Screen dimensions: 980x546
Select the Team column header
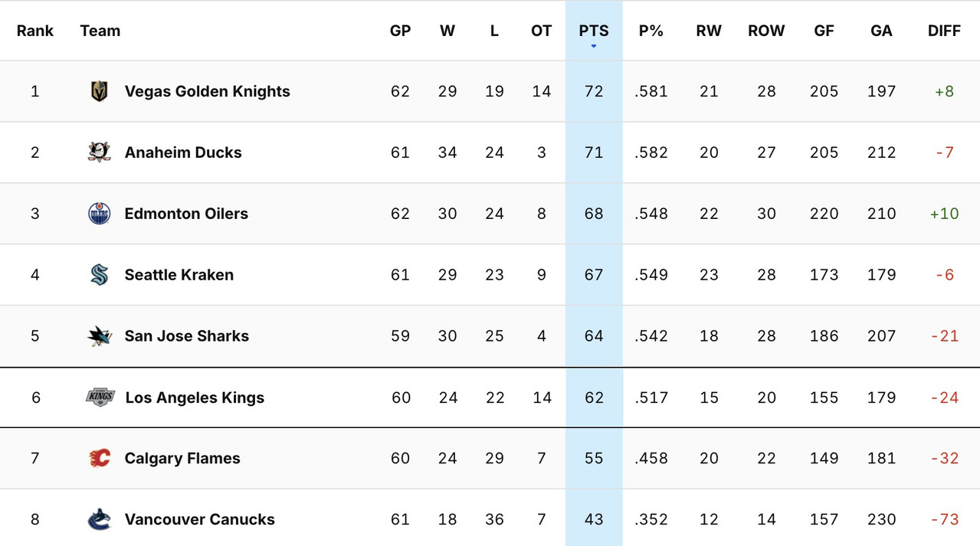point(100,31)
